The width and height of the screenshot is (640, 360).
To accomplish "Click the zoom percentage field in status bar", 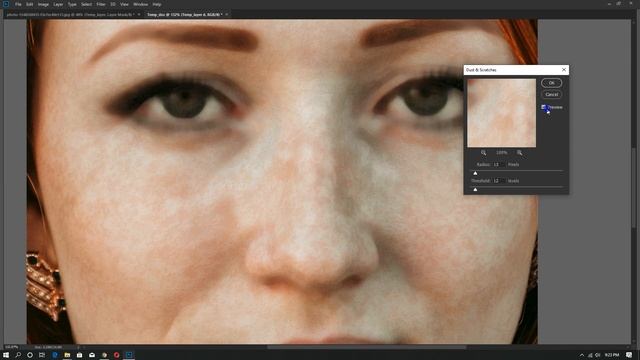I will coord(12,347).
